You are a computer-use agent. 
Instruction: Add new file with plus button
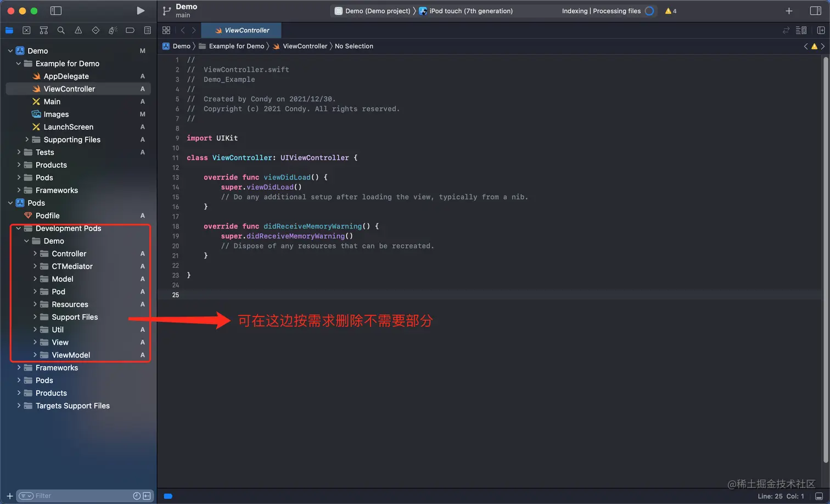tap(9, 496)
